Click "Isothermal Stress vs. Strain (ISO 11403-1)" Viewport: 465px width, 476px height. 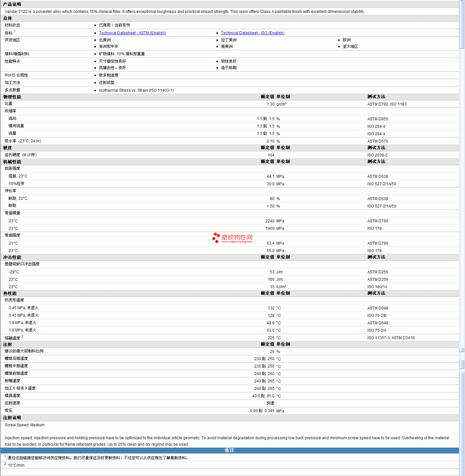(137, 90)
